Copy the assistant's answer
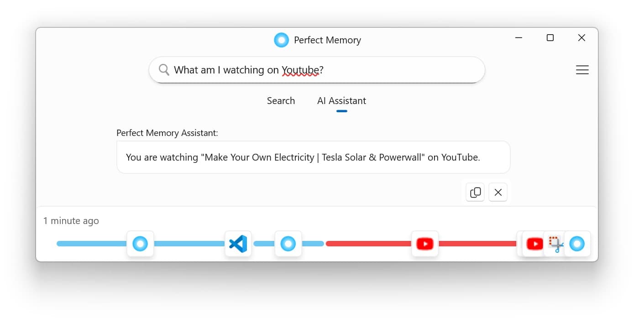The height and width of the screenshot is (318, 644). pyautogui.click(x=475, y=192)
